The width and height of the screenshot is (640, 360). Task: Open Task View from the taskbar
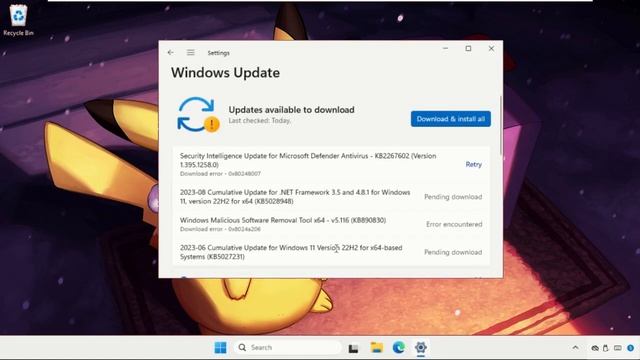tap(353, 348)
